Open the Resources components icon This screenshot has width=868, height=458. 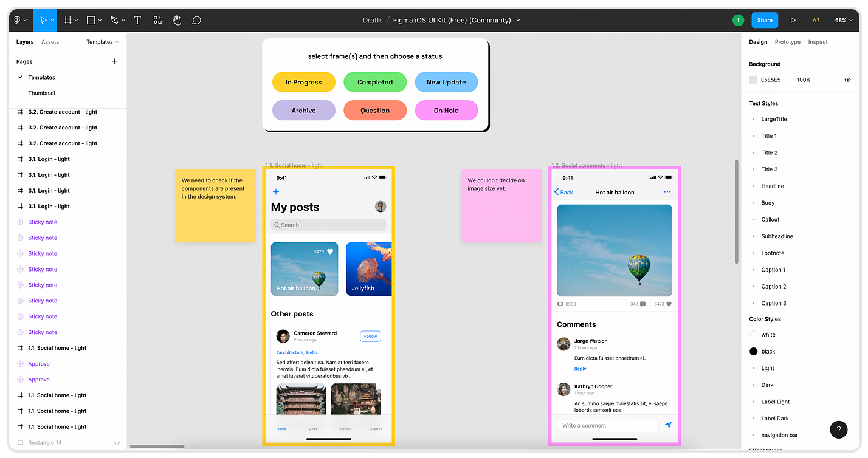157,20
